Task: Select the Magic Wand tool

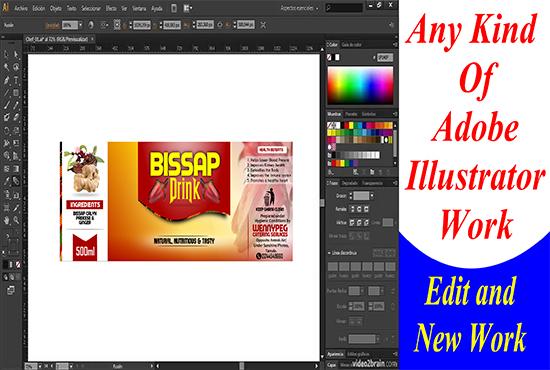Action: pos(6,67)
